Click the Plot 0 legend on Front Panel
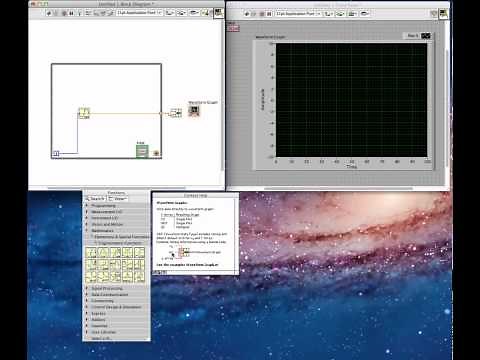Image resolution: width=480 pixels, height=360 pixels. coord(418,36)
